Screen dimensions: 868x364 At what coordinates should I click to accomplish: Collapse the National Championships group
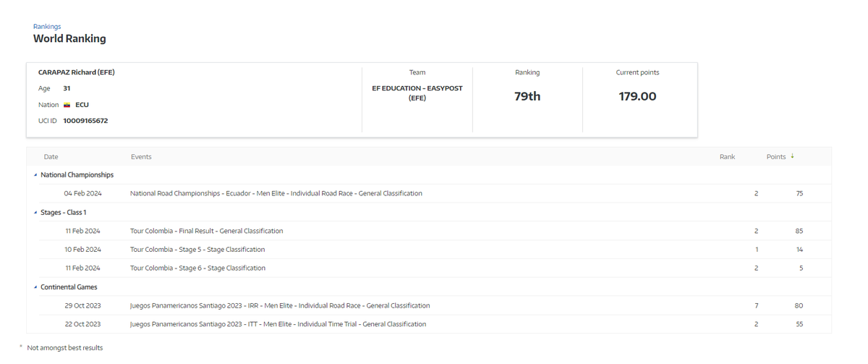click(x=35, y=175)
